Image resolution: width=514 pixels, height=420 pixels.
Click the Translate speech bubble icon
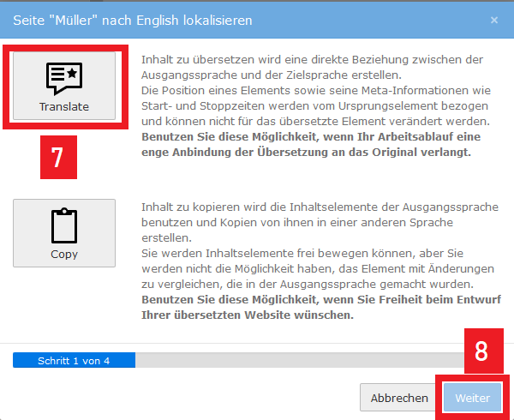(x=64, y=79)
